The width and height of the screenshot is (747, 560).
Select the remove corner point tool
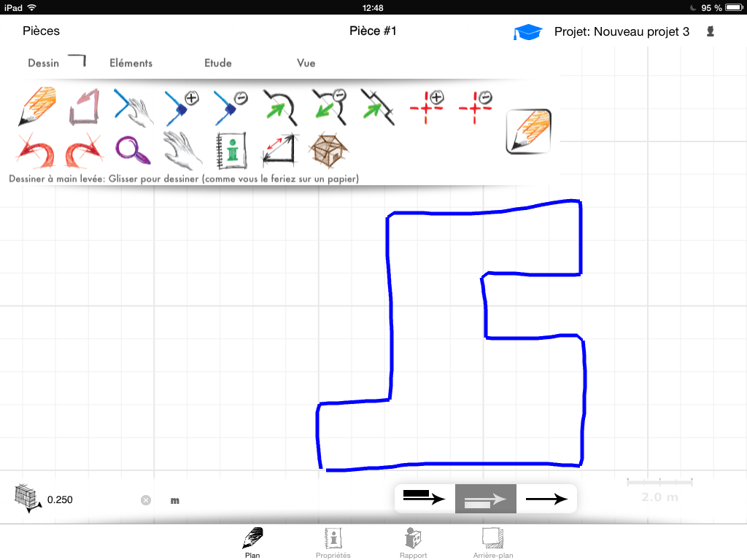coord(231,108)
